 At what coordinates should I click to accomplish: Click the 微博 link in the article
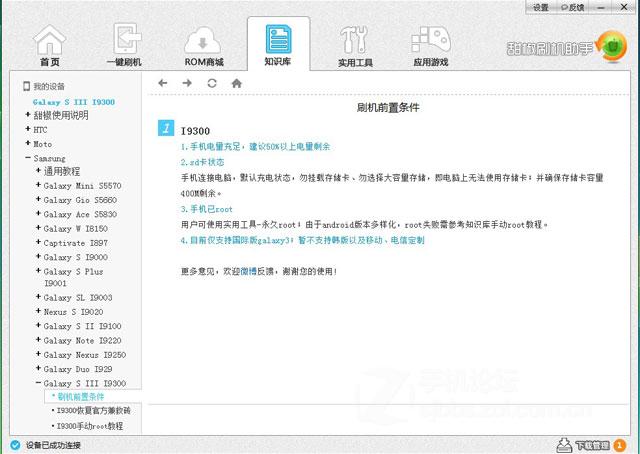pyautogui.click(x=249, y=271)
